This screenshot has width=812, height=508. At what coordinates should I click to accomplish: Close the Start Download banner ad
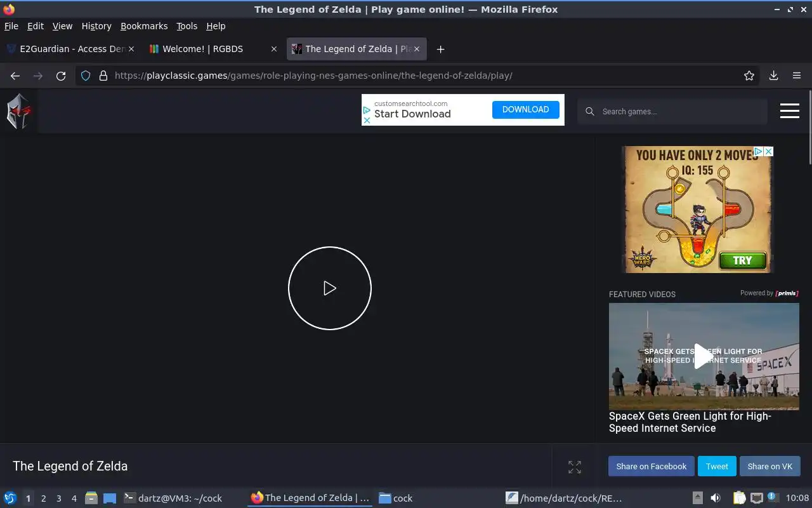pos(366,120)
